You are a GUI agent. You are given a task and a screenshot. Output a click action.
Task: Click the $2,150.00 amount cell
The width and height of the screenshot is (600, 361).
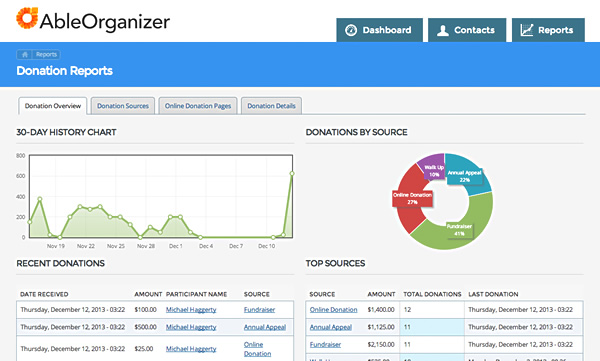click(x=381, y=344)
